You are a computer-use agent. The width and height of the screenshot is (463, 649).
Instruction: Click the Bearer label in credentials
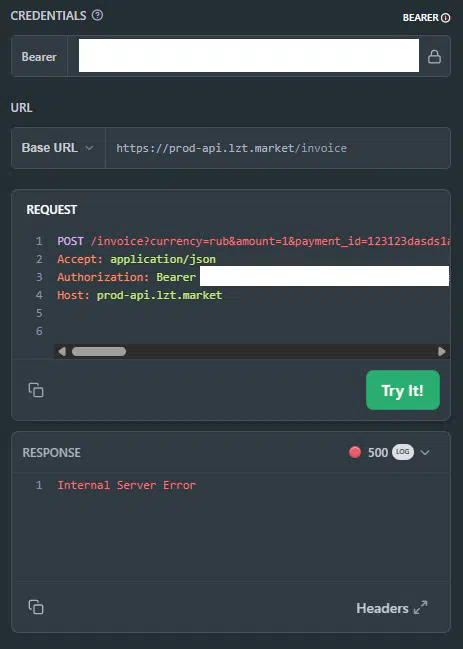39,56
